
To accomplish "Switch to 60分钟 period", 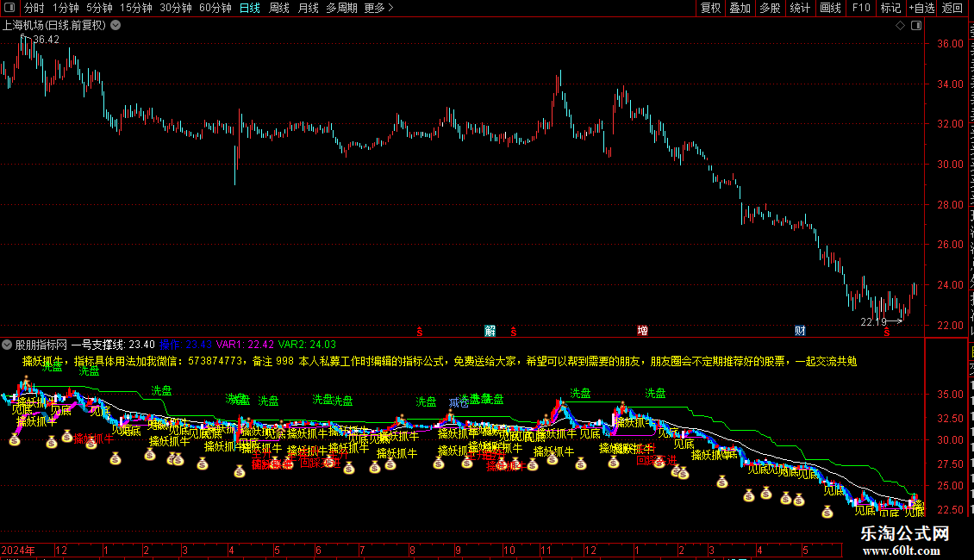I will point(215,8).
